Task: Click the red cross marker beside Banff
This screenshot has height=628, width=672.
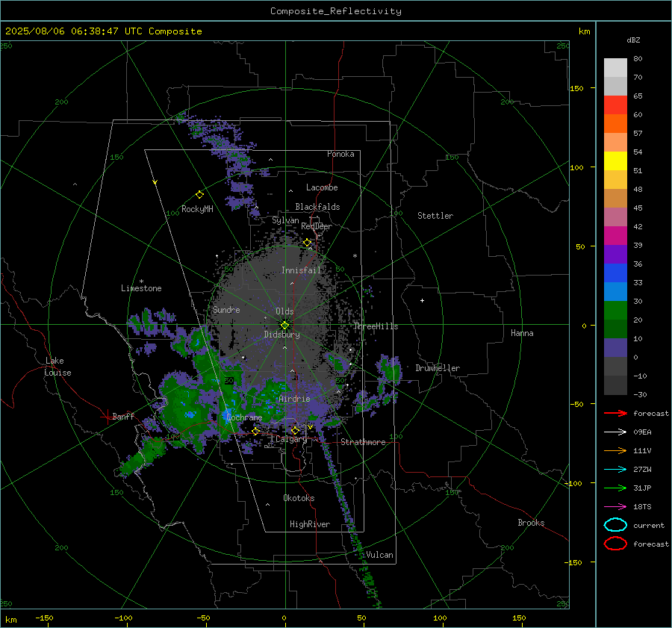Action: pos(107,417)
